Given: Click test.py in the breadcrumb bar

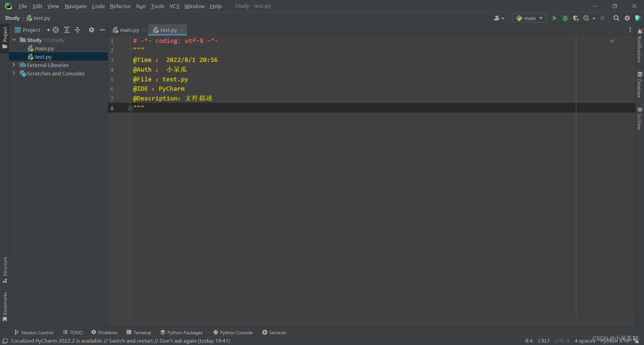Looking at the screenshot, I should pyautogui.click(x=39, y=18).
